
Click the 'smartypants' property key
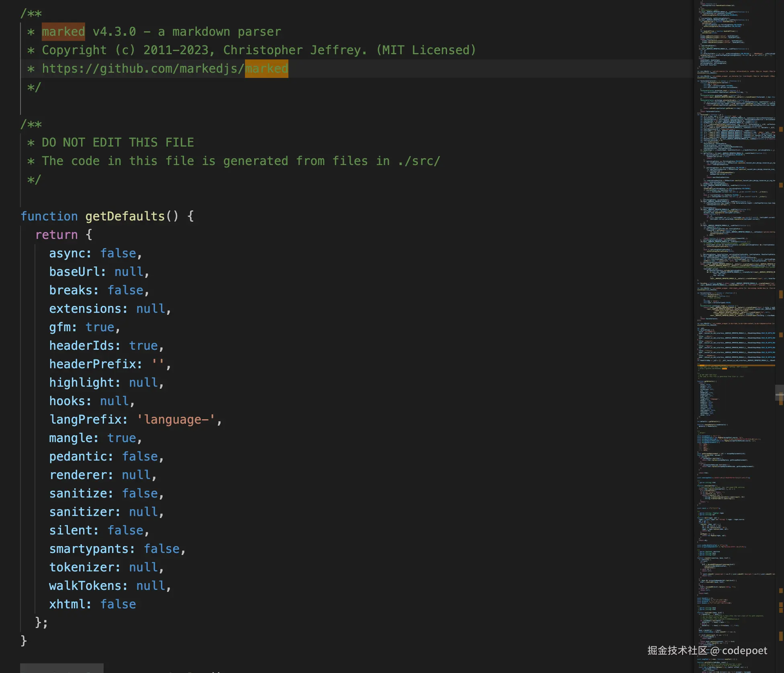click(88, 549)
